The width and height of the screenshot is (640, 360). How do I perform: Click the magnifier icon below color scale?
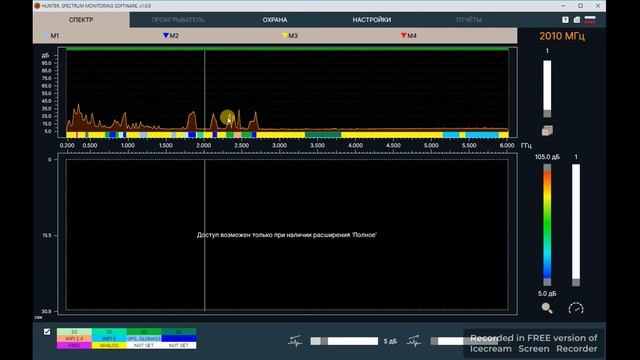(x=547, y=308)
